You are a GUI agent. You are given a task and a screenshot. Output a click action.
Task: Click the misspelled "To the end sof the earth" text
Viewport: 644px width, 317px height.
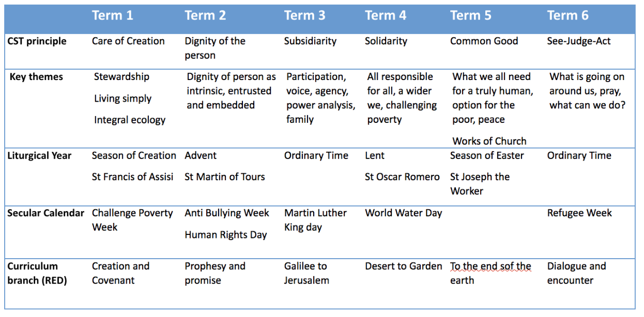(490, 274)
